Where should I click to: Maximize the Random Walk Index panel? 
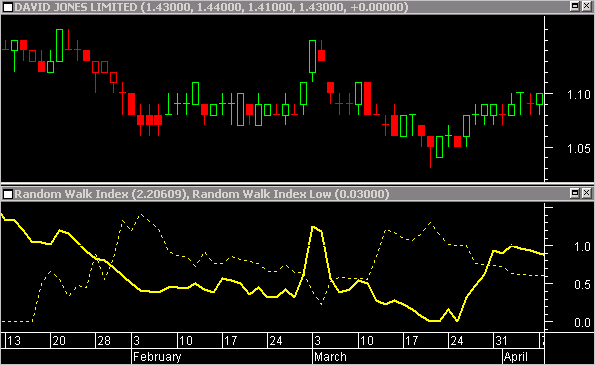[575, 194]
